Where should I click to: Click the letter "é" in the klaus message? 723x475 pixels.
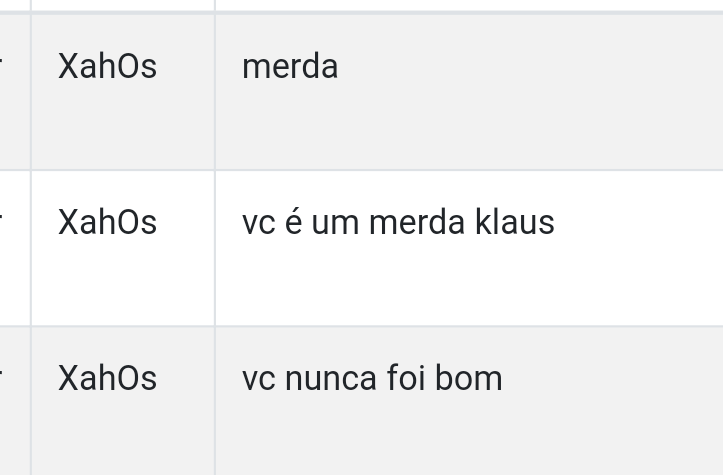pos(293,222)
